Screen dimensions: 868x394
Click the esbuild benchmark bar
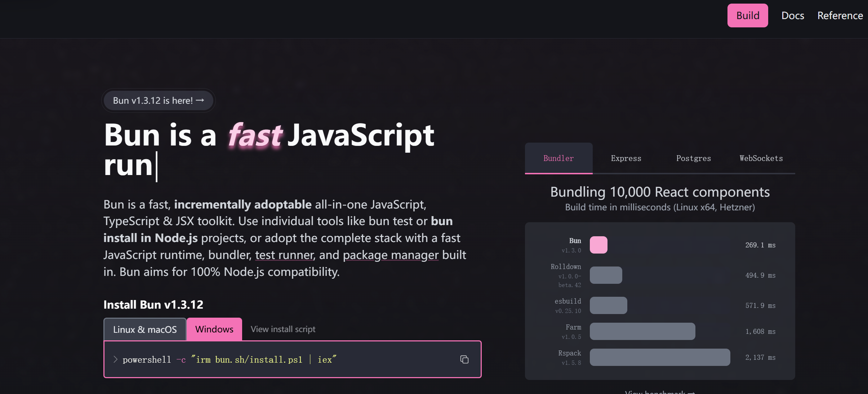tap(608, 305)
